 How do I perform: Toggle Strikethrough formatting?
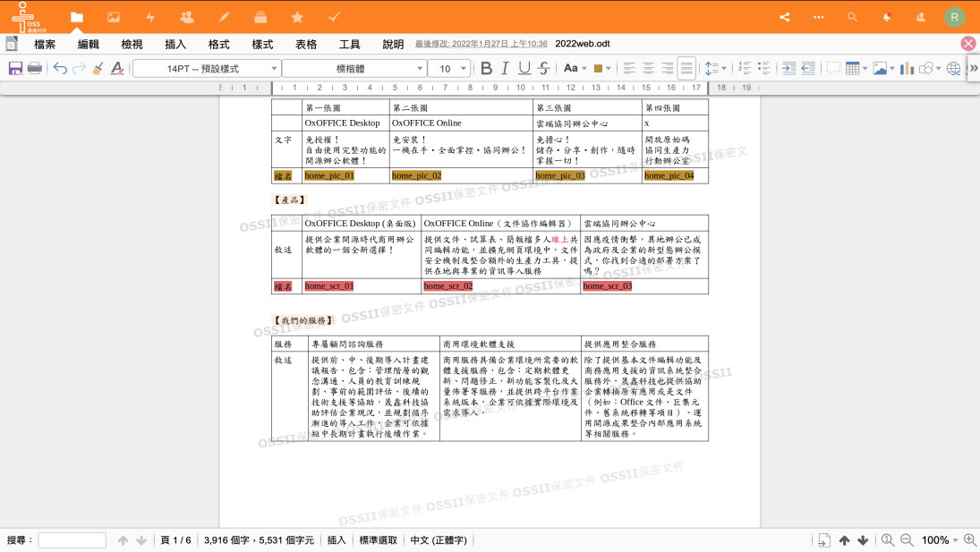(x=544, y=68)
